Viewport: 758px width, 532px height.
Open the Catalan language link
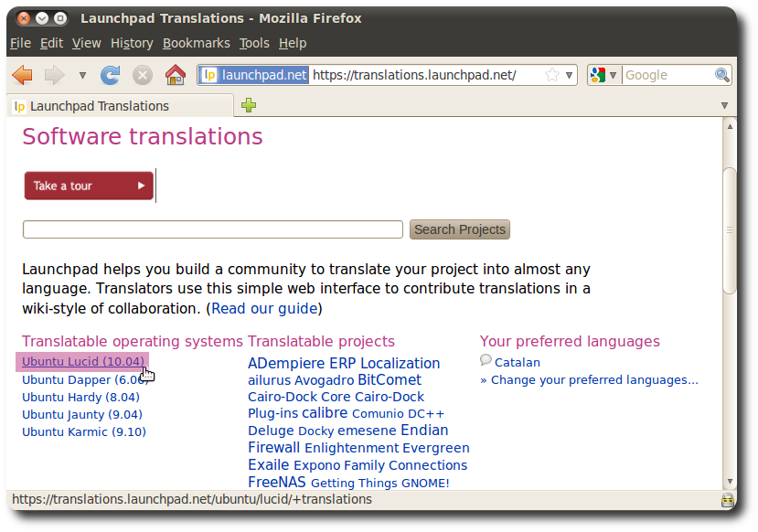click(518, 362)
